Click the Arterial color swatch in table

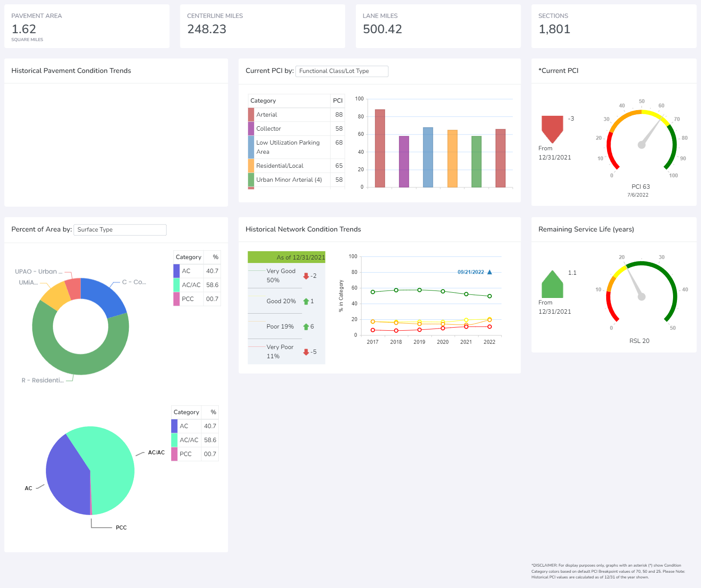pos(251,115)
